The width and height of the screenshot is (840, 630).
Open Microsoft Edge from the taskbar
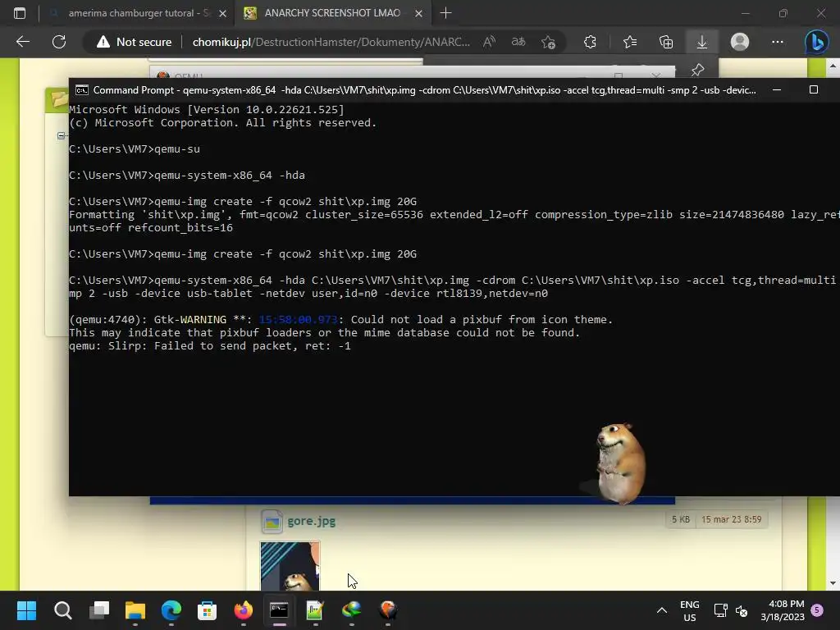pos(171,610)
